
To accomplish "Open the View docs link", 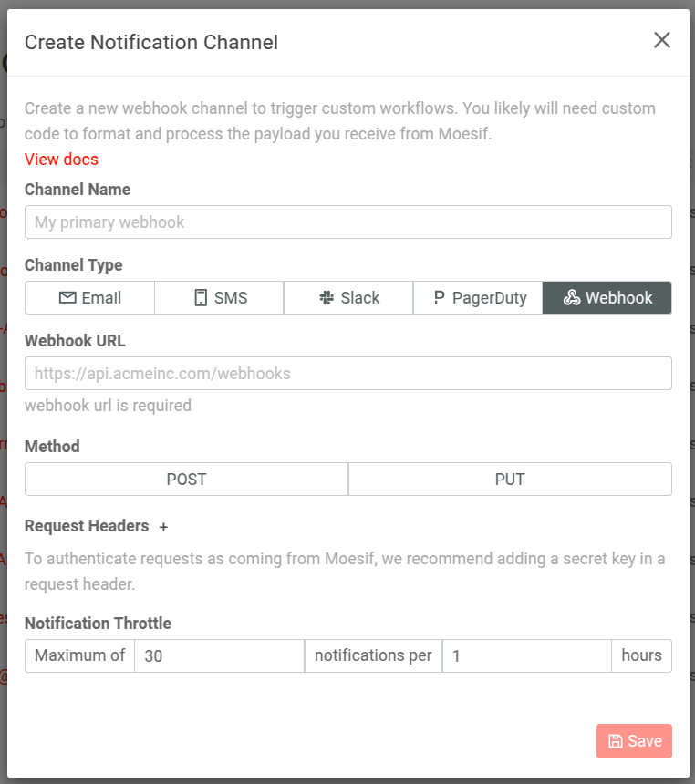I will (x=61, y=159).
